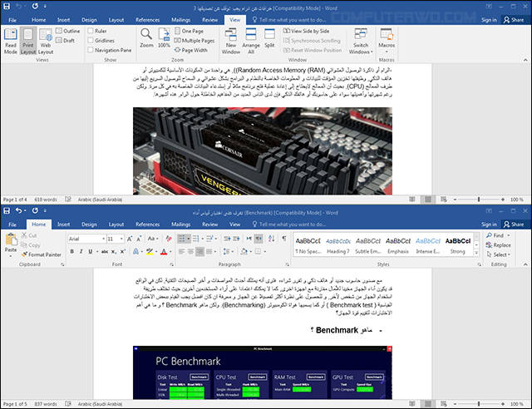Toggle left-to-right text direction button
The width and height of the screenshot is (532, 409).
249,239
